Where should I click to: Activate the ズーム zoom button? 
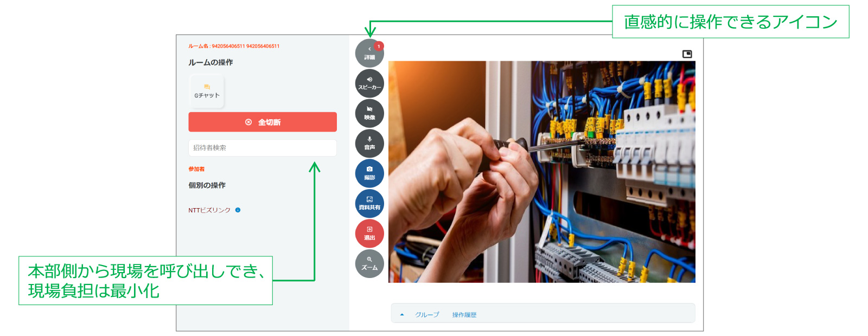click(x=369, y=264)
